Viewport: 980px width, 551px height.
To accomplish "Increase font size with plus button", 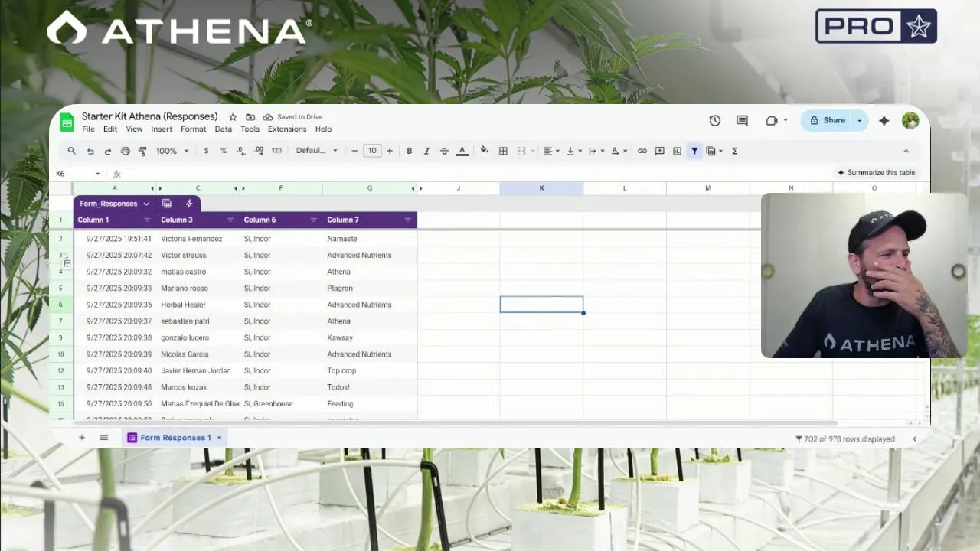I will pyautogui.click(x=390, y=151).
